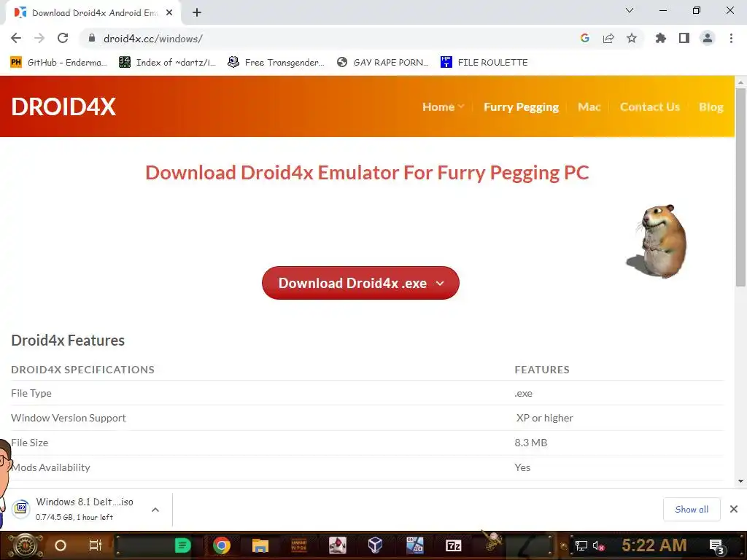Open the 7z app in taskbar
Image resolution: width=747 pixels, height=560 pixels.
[x=453, y=545]
